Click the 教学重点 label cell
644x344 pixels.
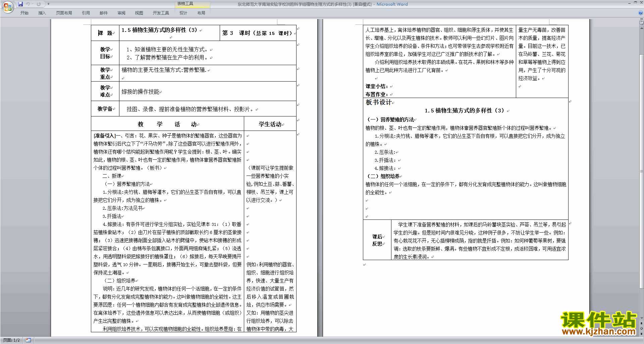[x=105, y=73]
